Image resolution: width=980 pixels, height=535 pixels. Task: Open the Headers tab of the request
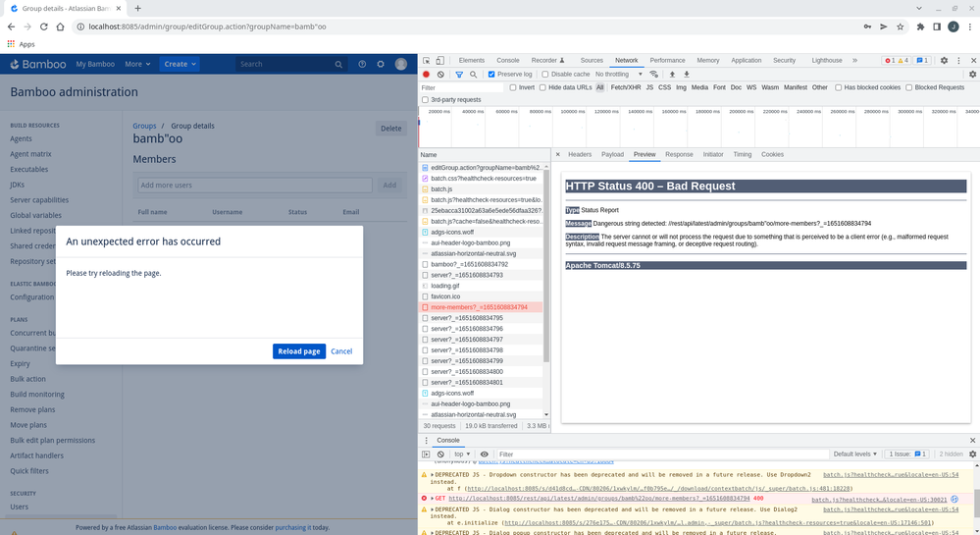pos(580,154)
